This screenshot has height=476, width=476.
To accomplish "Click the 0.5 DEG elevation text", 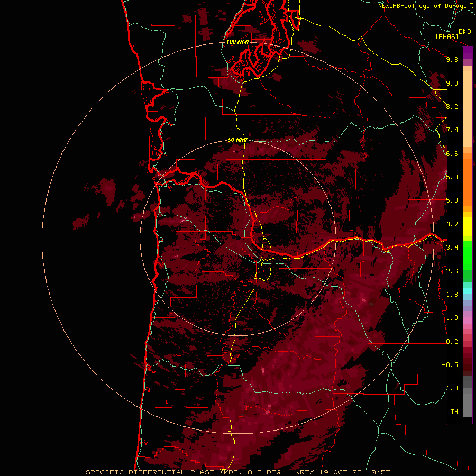I will click(x=266, y=472).
